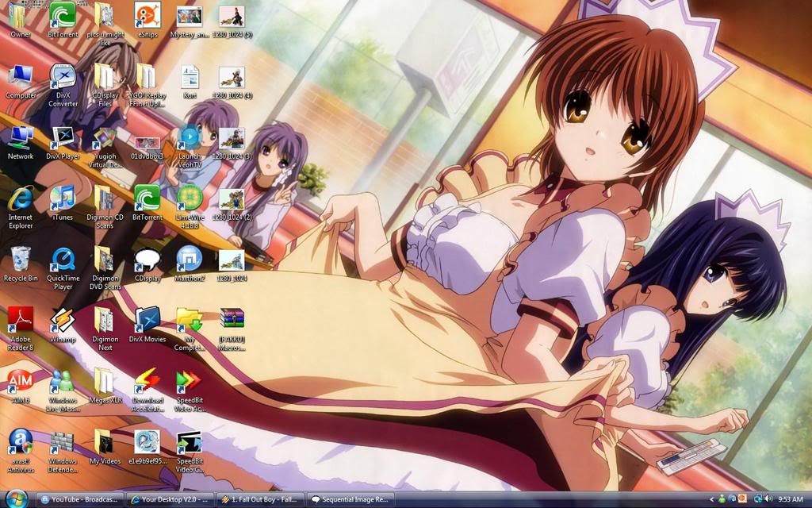Screen dimensions: 812x508
Task: Expand the hidden system tray icons arrow
Action: click(x=712, y=500)
